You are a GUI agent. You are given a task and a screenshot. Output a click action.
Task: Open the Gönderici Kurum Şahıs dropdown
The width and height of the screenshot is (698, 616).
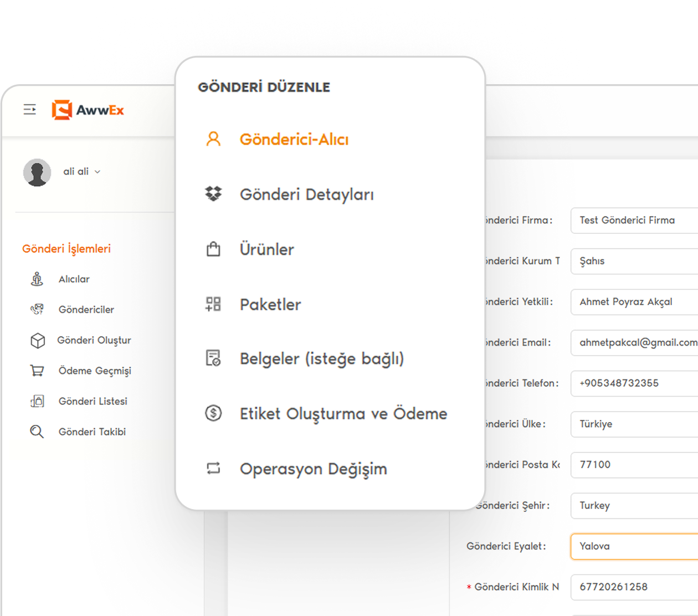(x=634, y=261)
